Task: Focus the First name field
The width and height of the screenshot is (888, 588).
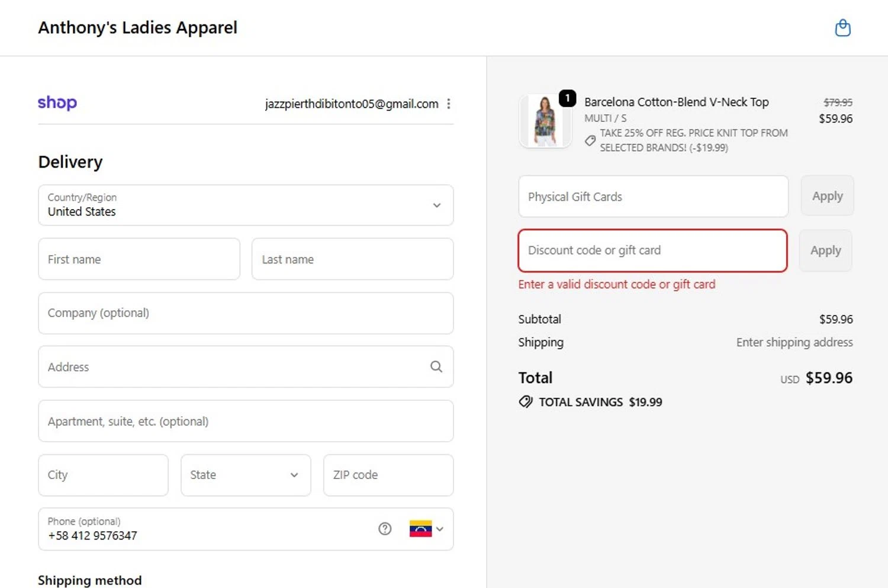Action: click(x=139, y=259)
